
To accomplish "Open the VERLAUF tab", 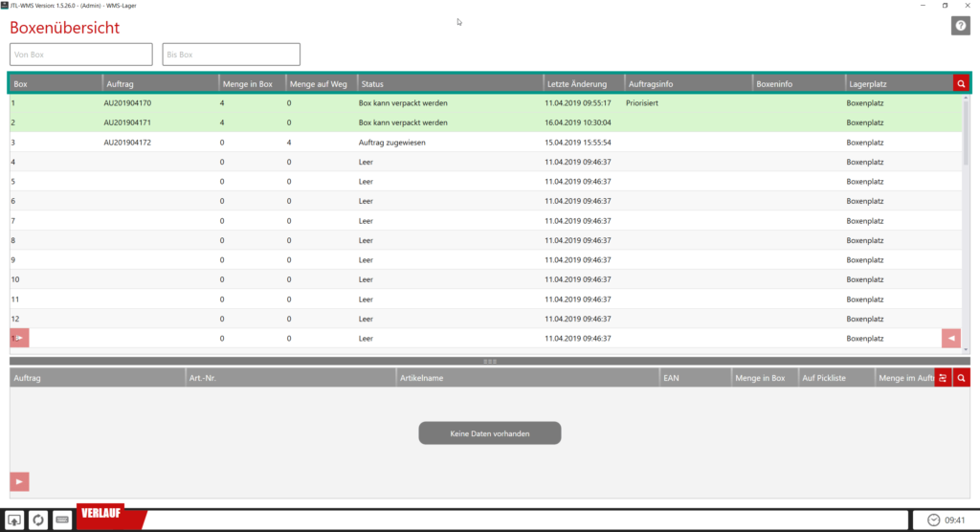I will [x=107, y=515].
